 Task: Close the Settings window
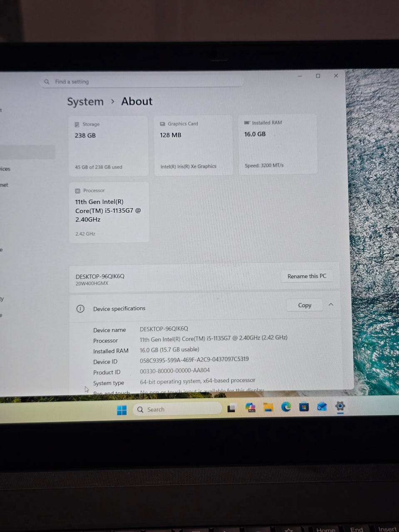336,76
